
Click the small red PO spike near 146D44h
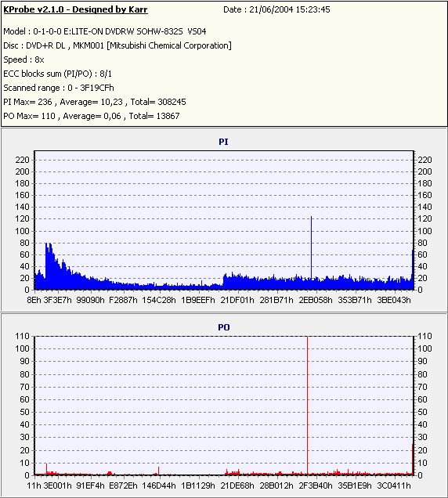(158, 471)
